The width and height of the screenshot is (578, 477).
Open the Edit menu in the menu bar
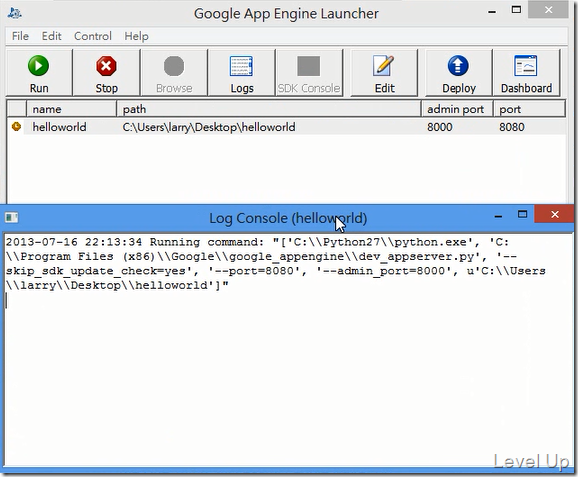tap(51, 36)
